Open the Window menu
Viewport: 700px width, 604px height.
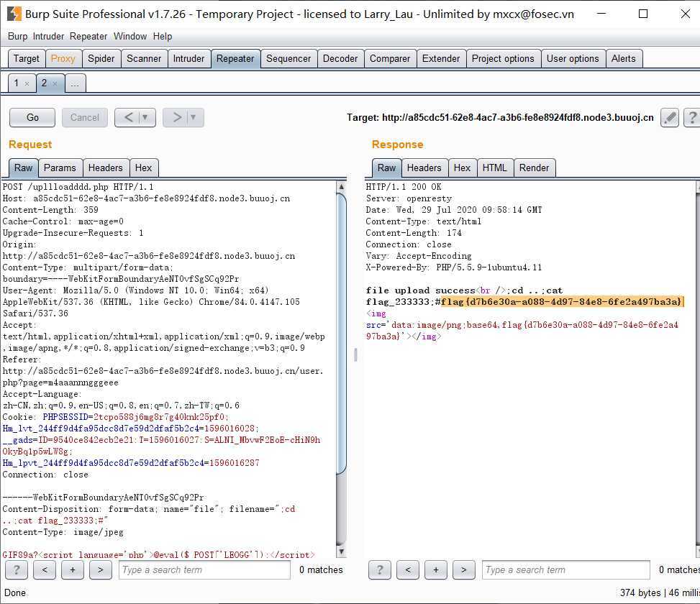click(x=130, y=36)
